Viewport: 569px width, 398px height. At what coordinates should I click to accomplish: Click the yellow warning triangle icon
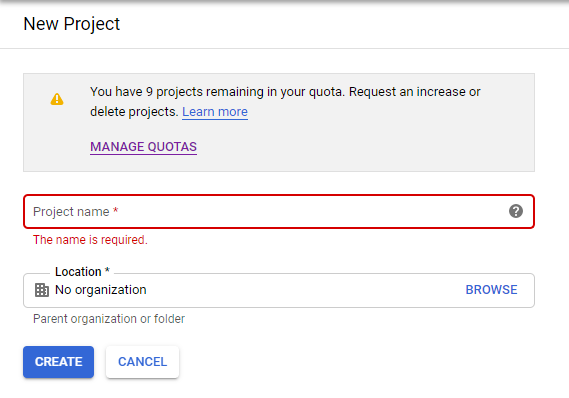click(57, 99)
